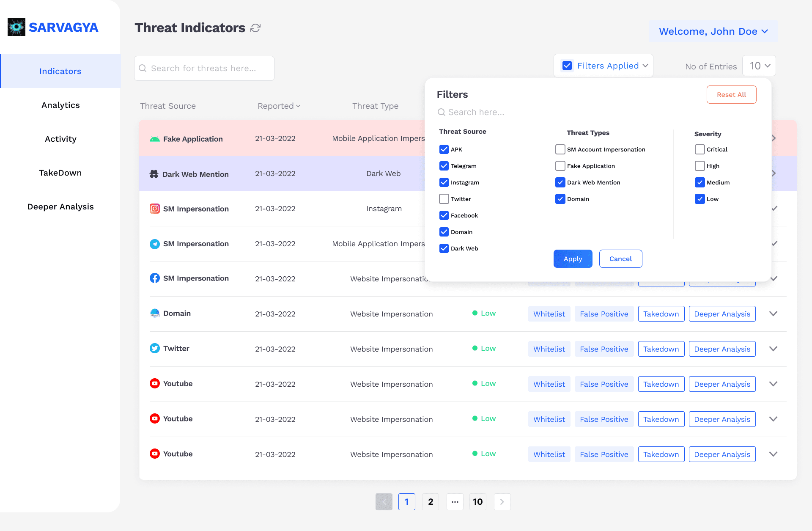This screenshot has width=812, height=531.
Task: Disable the Low severity filter
Action: pyautogui.click(x=700, y=199)
